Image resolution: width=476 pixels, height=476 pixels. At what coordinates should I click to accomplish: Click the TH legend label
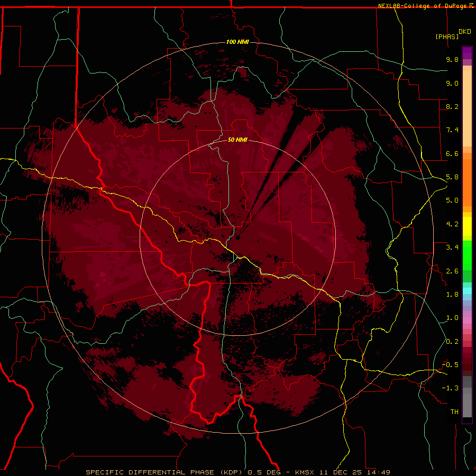click(454, 412)
